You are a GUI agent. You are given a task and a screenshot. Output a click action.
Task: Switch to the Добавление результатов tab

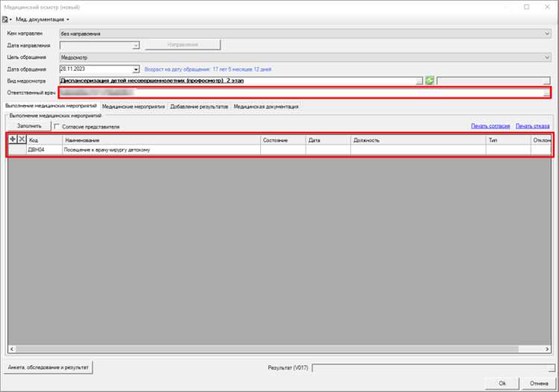click(x=199, y=107)
